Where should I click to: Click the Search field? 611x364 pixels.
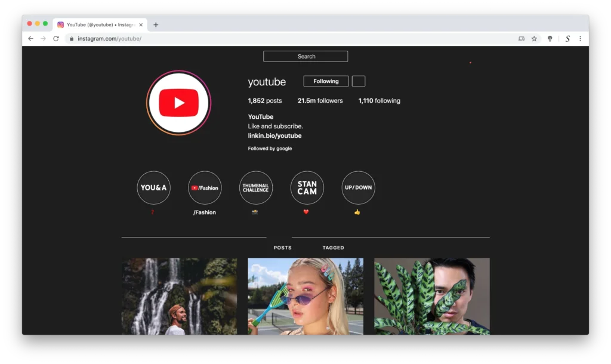coord(305,56)
